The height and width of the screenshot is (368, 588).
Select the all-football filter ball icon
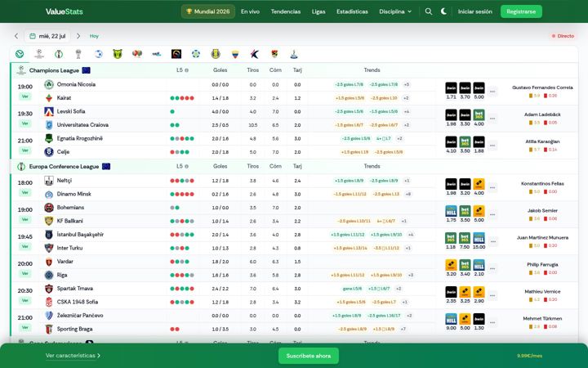pyautogui.click(x=20, y=54)
